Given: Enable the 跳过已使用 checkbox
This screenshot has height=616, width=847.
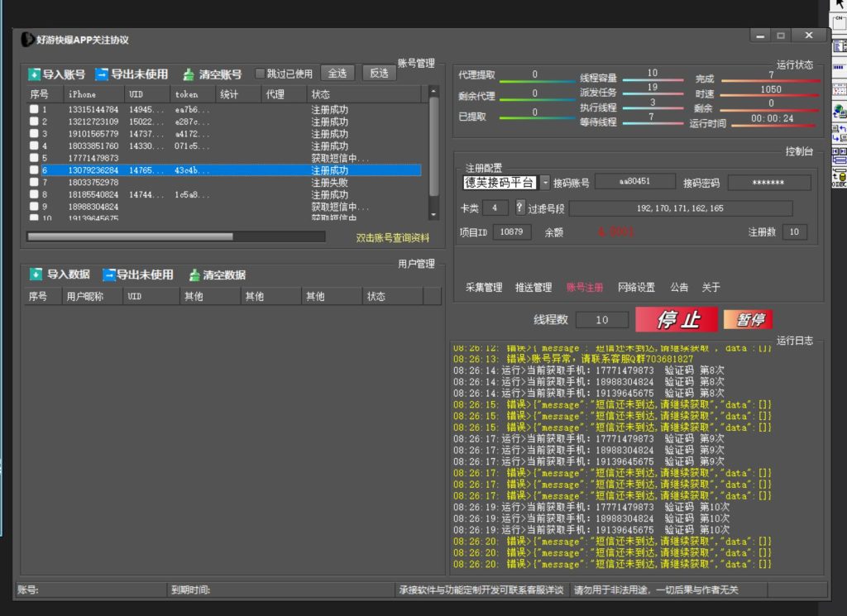Looking at the screenshot, I should (260, 74).
